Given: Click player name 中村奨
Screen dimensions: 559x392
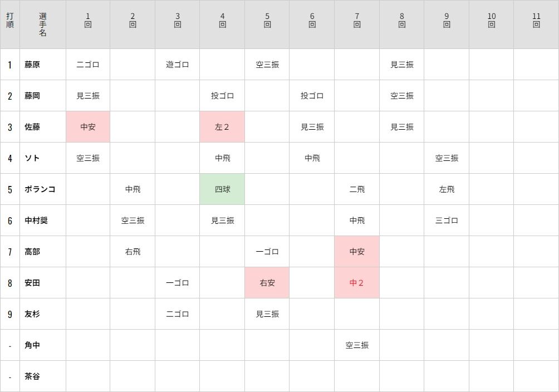Looking at the screenshot, I should click(36, 220).
